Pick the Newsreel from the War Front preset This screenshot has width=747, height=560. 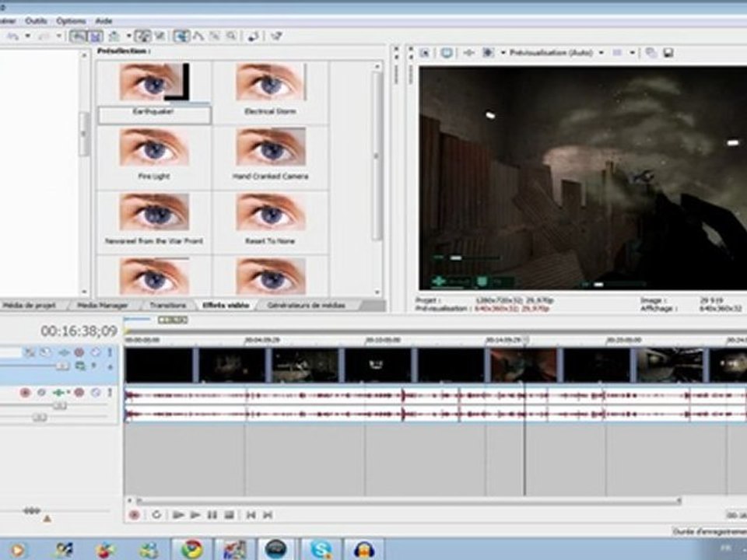point(154,221)
